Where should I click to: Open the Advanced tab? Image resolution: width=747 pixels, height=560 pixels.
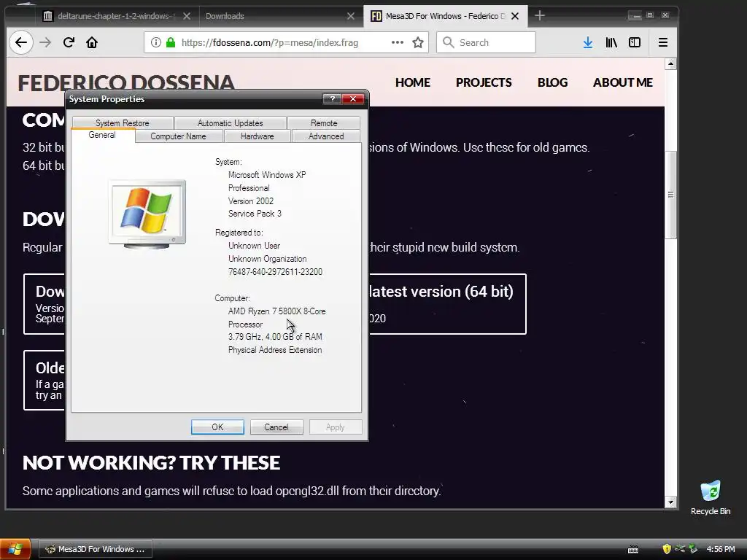click(x=326, y=136)
